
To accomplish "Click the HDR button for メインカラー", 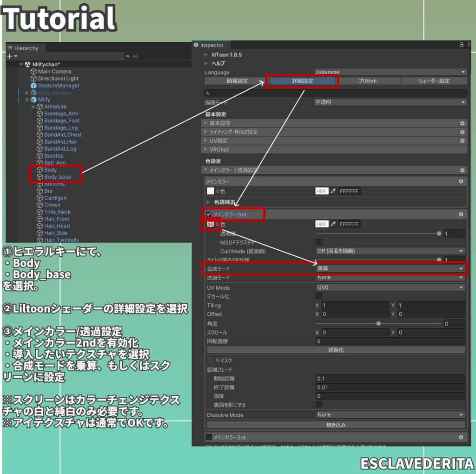I will tap(322, 191).
